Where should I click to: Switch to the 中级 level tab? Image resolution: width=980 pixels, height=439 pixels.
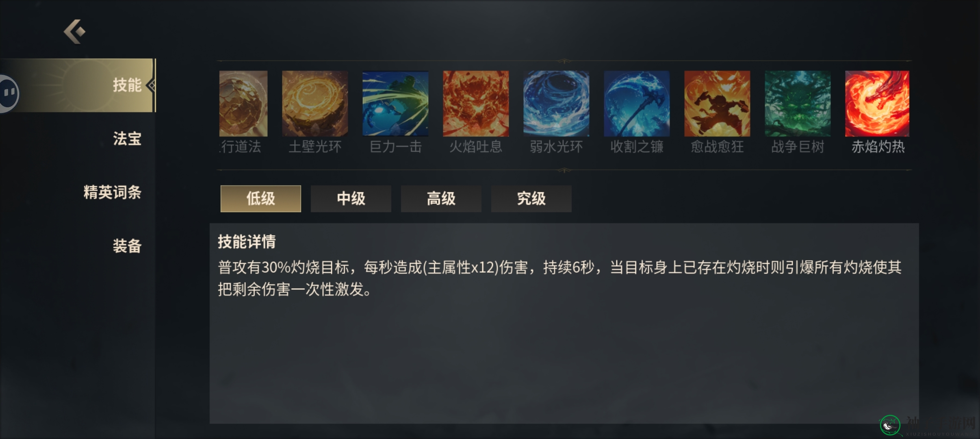pyautogui.click(x=351, y=199)
